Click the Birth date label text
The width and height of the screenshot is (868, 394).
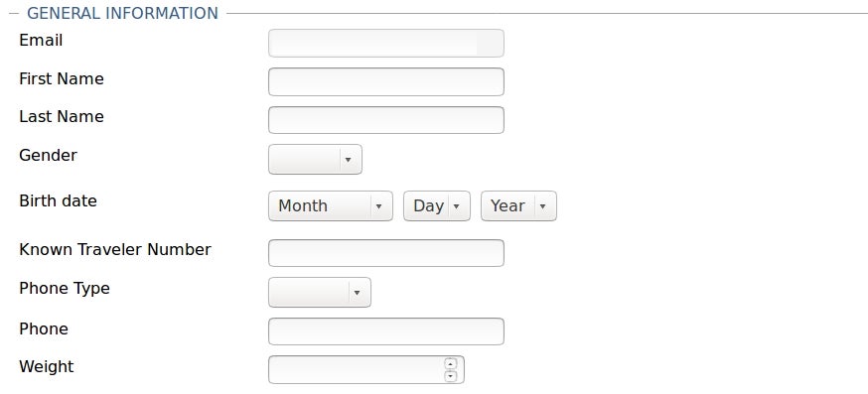(59, 200)
